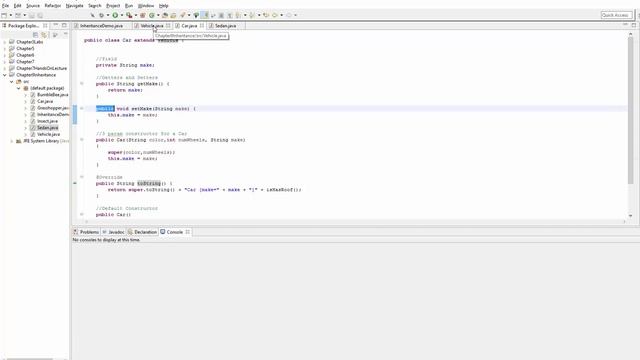Click the Open Type toolbar icon
640x360 pixels.
pyautogui.click(x=165, y=15)
